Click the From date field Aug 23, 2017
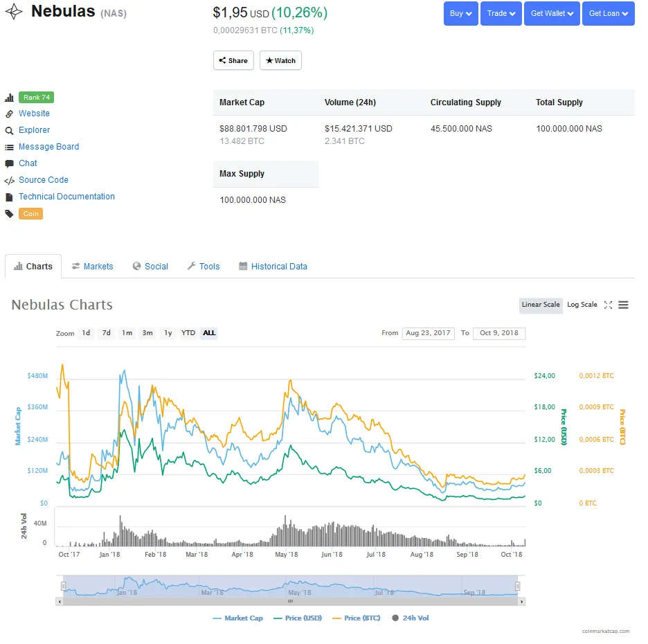 click(x=428, y=333)
